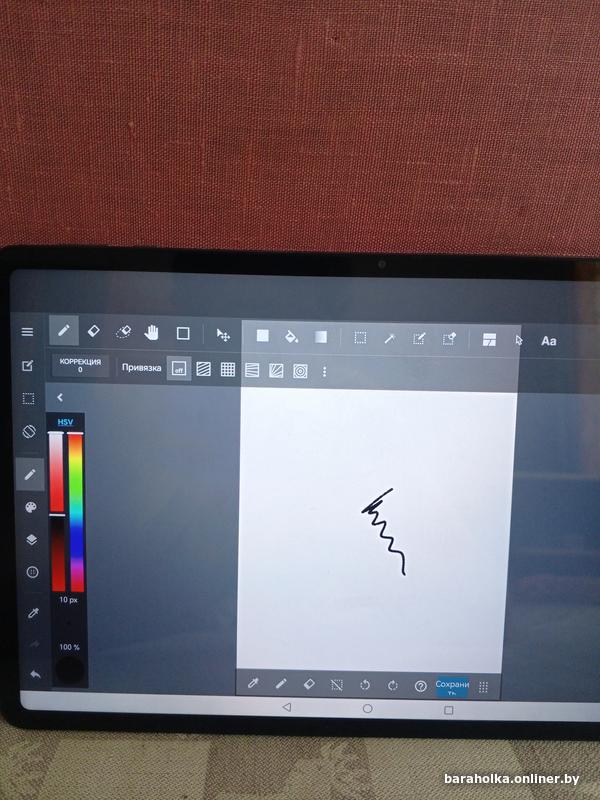Viewport: 600px width, 800px height.
Task: Tap the brush shortcut in bottom bar
Action: pyautogui.click(x=281, y=684)
